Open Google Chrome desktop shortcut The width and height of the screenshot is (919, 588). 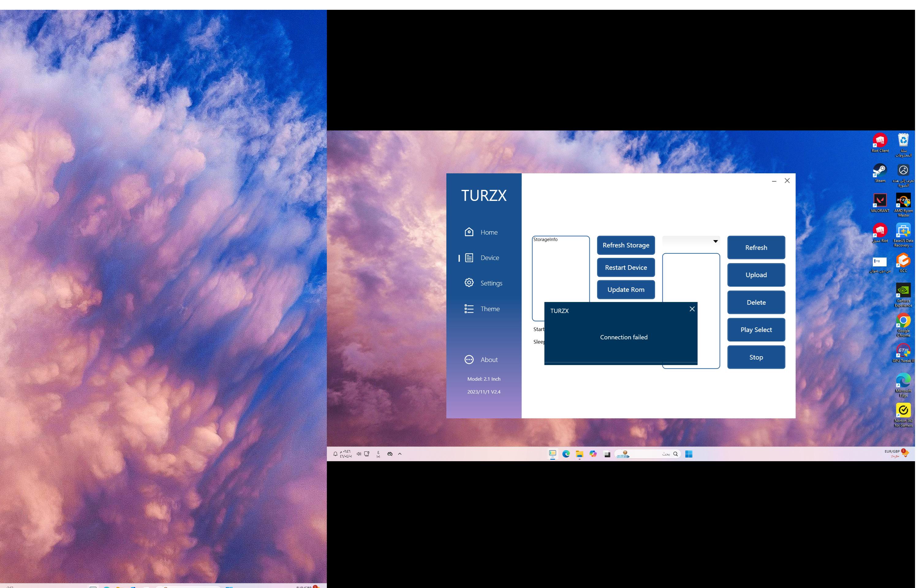[903, 325]
